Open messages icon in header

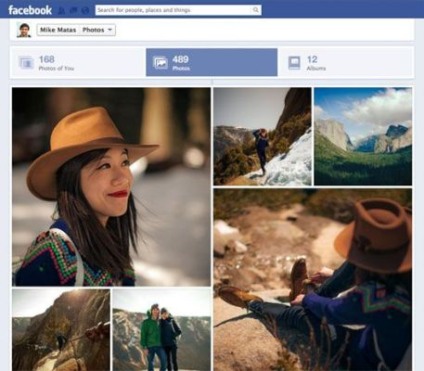coord(74,11)
